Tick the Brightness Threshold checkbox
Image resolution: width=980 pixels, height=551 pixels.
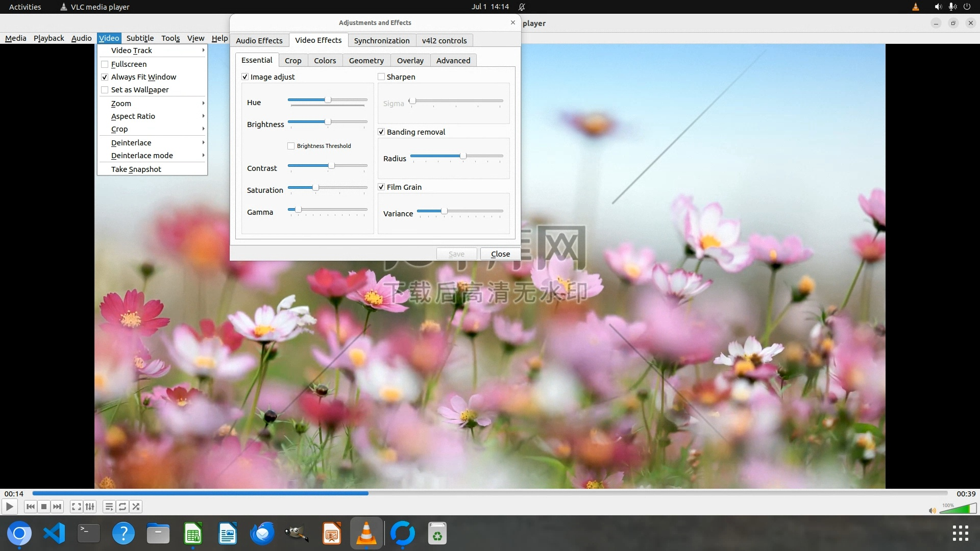[291, 146]
